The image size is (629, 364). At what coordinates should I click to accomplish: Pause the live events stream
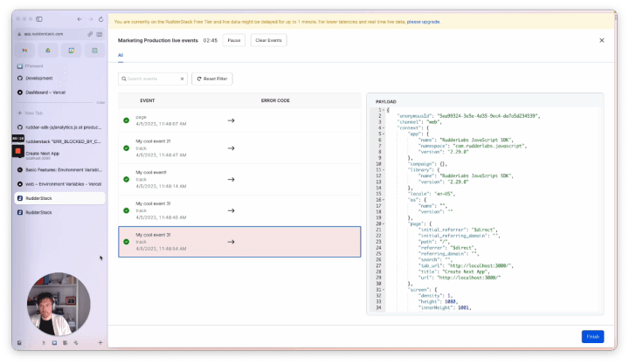click(233, 40)
